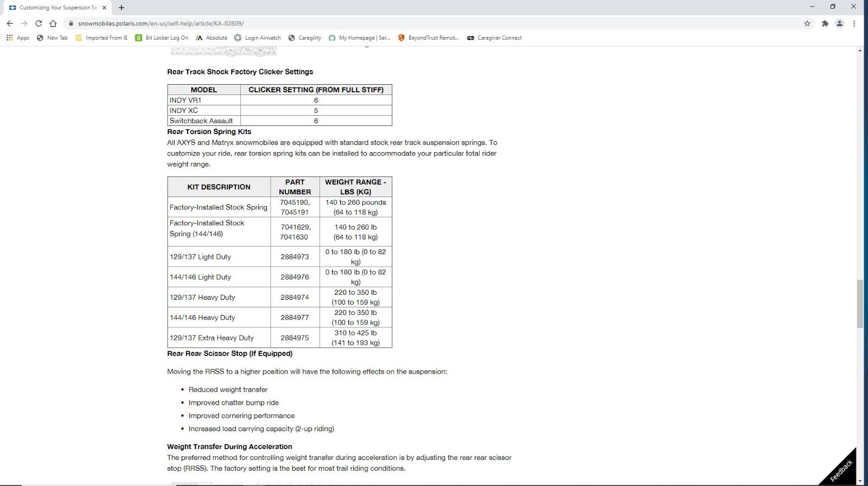Click the vertical scrollbar thumb

tap(860, 304)
